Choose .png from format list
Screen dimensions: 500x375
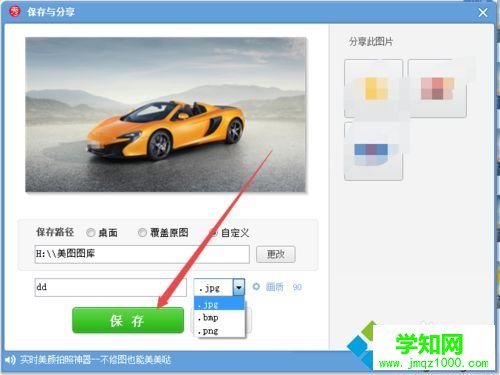[x=219, y=331]
